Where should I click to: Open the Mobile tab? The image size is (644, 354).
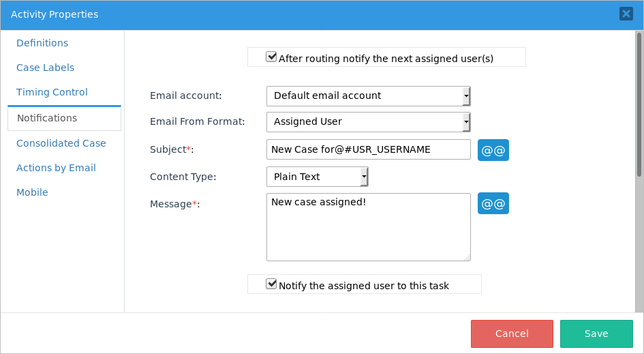click(x=32, y=192)
